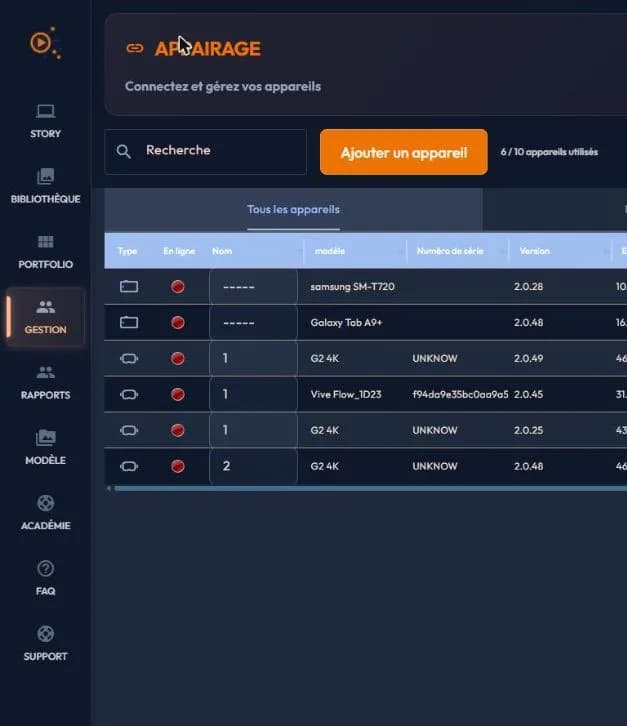Open the FAQ page

click(x=45, y=578)
